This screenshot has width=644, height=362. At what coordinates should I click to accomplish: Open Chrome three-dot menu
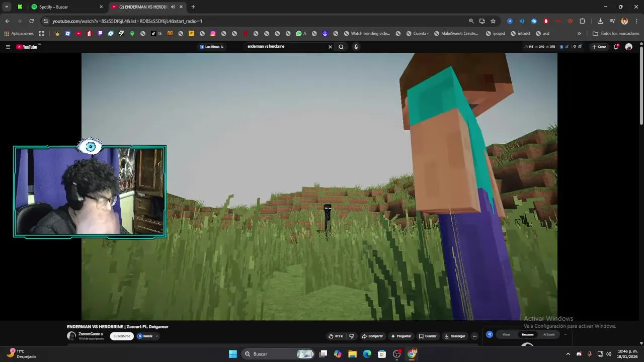click(636, 21)
